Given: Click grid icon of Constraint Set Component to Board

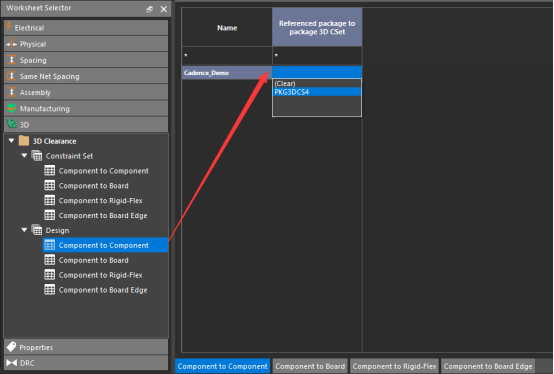Looking at the screenshot, I should point(49,185).
